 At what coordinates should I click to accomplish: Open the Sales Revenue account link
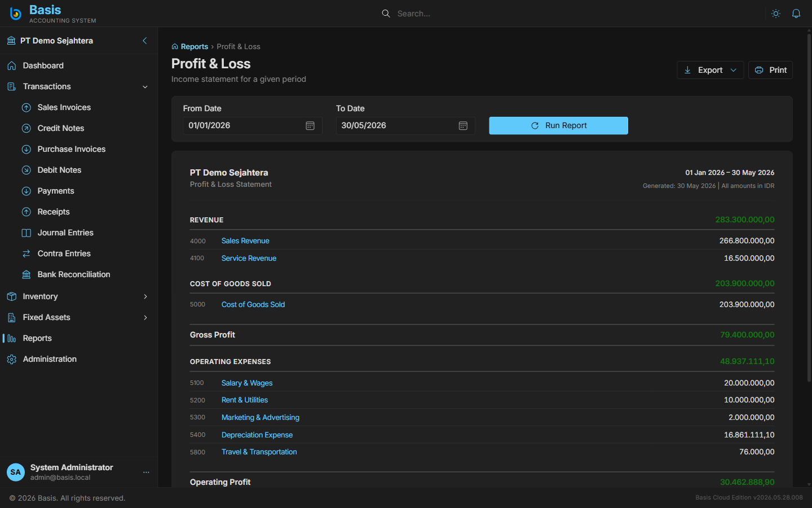[x=245, y=241]
